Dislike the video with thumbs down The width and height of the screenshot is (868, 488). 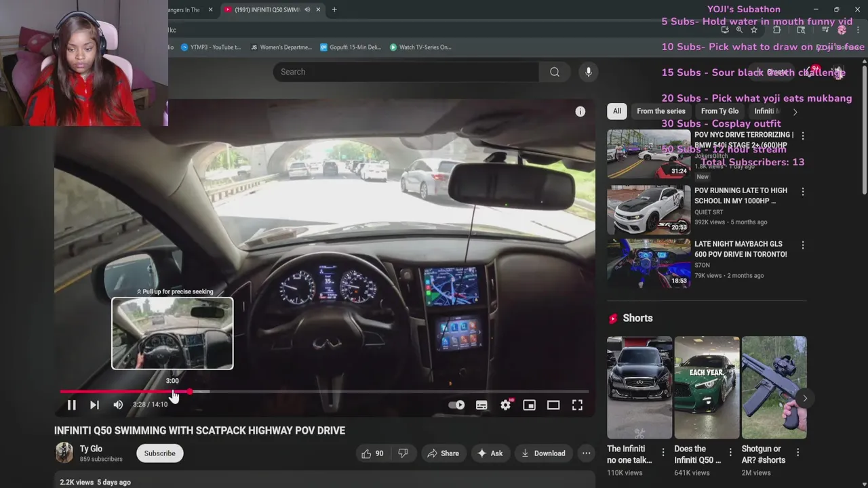click(x=403, y=453)
